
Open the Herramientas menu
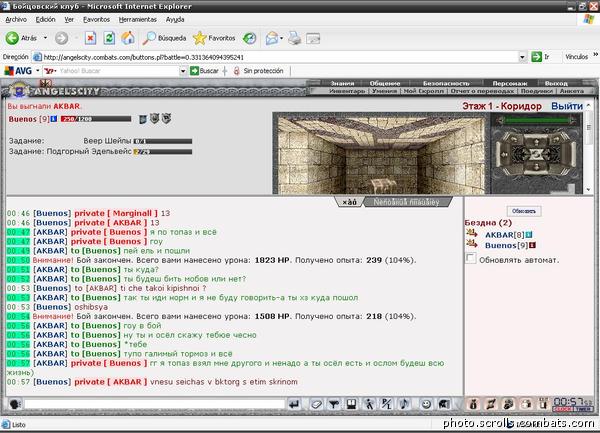[x=138, y=19]
